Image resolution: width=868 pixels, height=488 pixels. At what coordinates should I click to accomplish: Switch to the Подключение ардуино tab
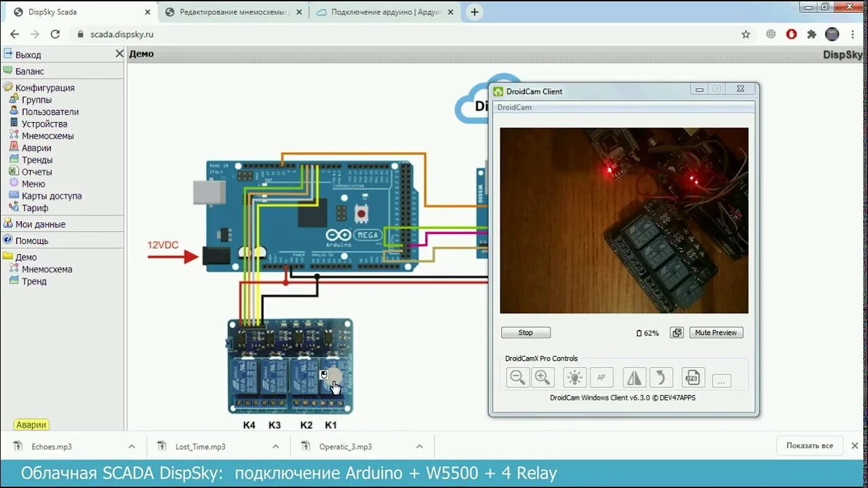386,12
